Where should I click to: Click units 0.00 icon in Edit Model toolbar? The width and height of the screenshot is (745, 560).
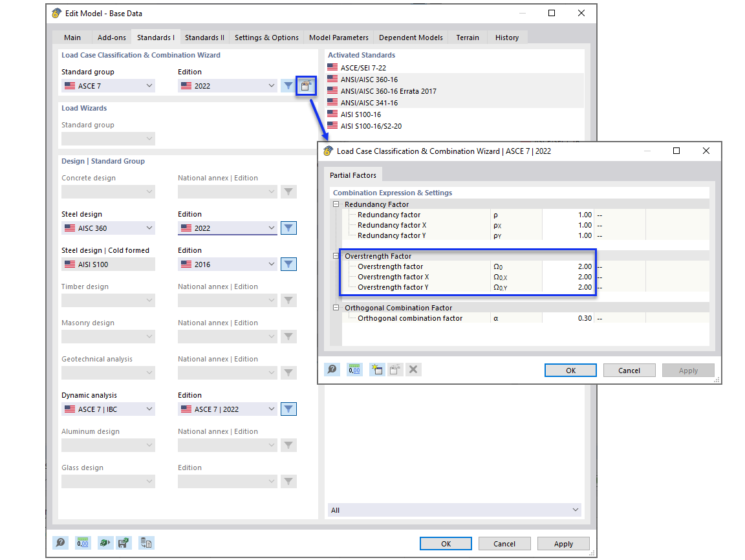83,543
